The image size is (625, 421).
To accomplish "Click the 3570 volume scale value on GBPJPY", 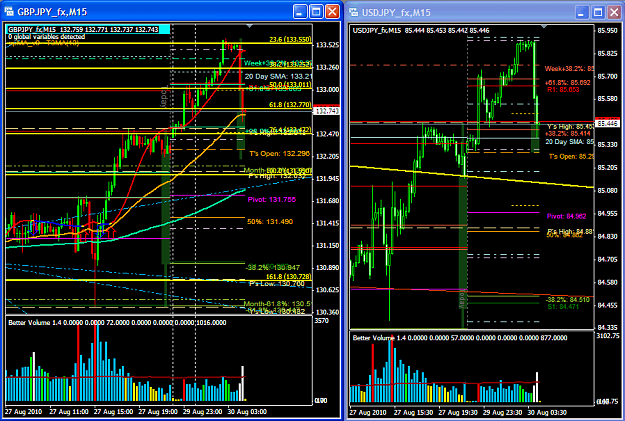I will pos(322,321).
